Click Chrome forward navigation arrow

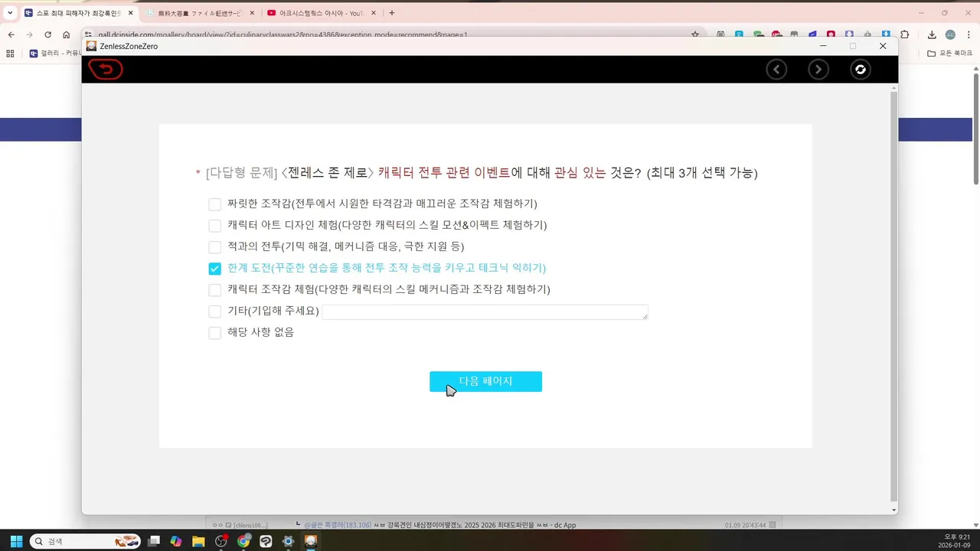coord(30,34)
